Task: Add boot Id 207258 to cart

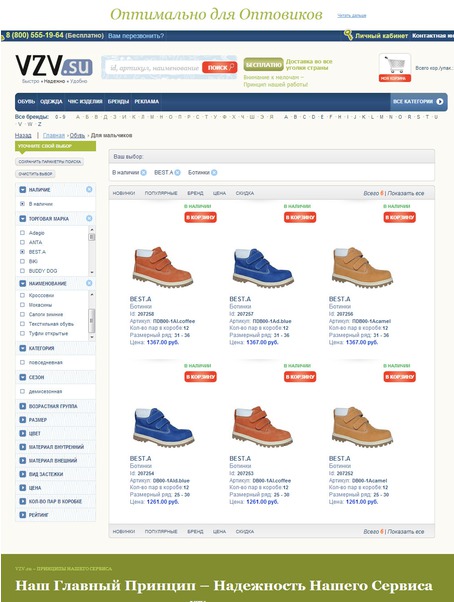Action: coord(200,217)
